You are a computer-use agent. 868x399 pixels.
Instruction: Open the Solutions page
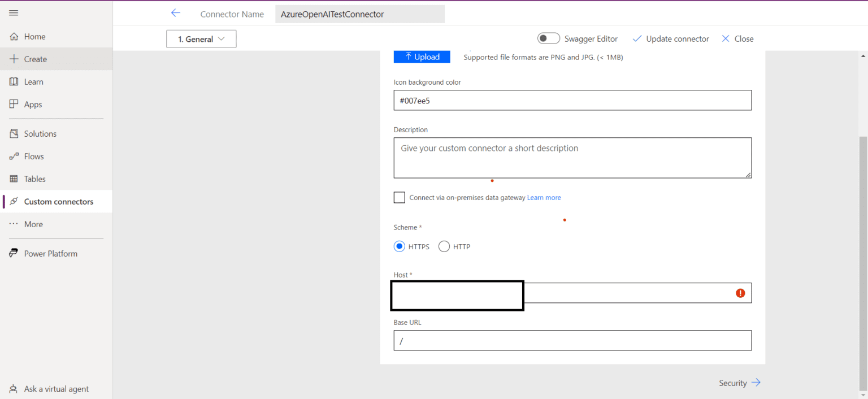click(x=40, y=133)
